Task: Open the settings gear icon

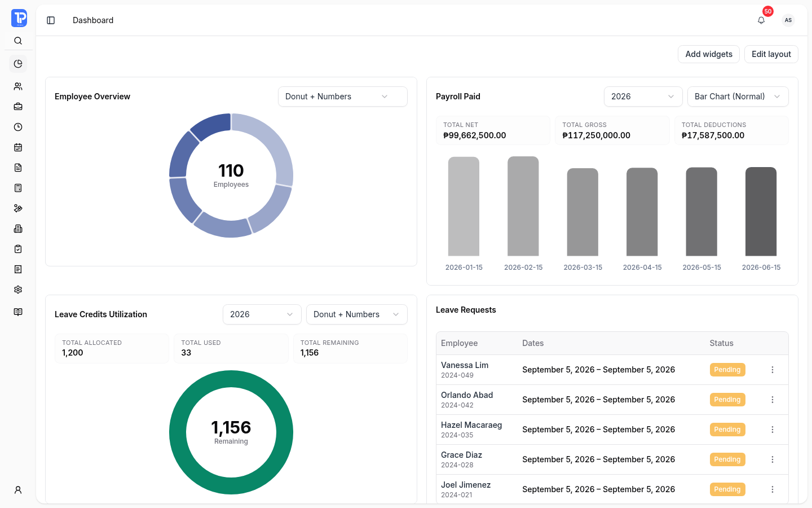Action: click(x=18, y=290)
